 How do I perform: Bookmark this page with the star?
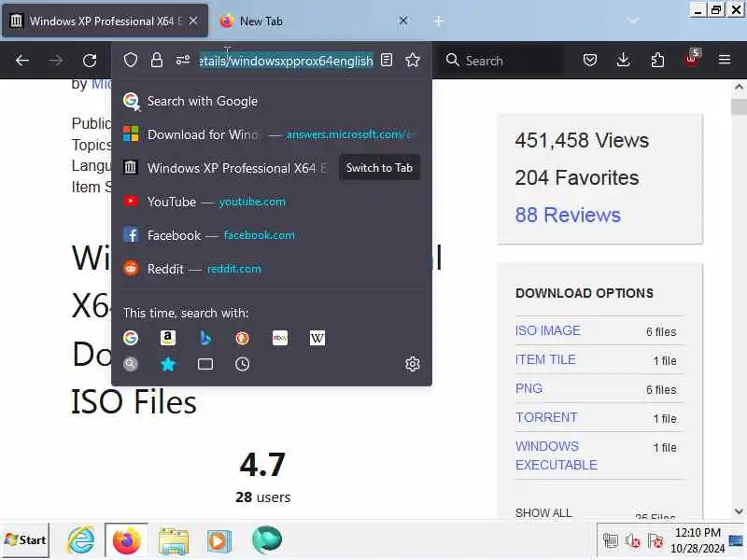413,61
